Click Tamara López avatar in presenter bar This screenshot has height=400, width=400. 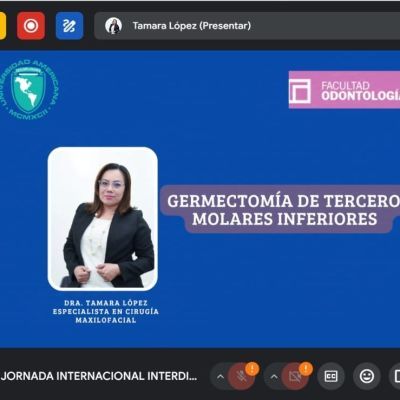pyautogui.click(x=113, y=26)
